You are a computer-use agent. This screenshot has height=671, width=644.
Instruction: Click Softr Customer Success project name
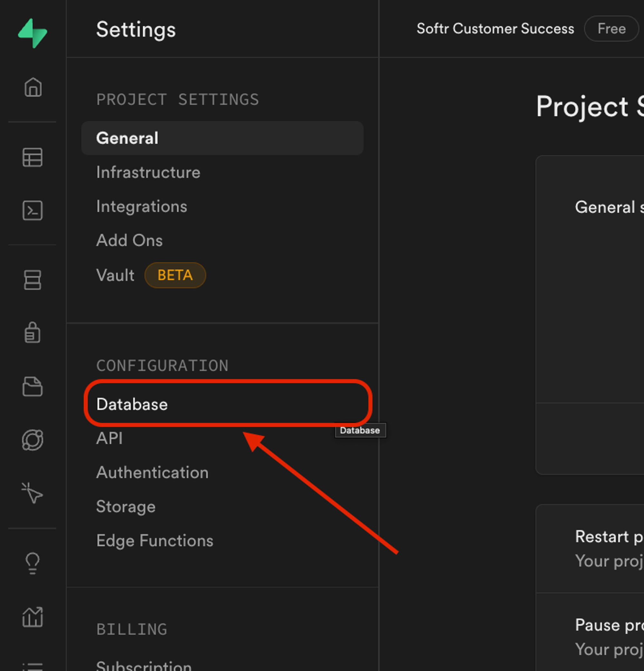pyautogui.click(x=495, y=28)
